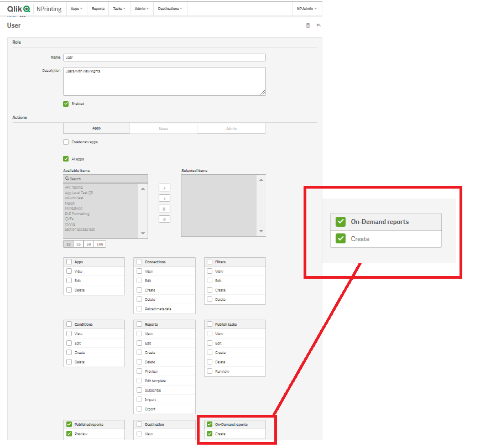
Task: Check the Create new apps checkbox
Action: point(66,142)
